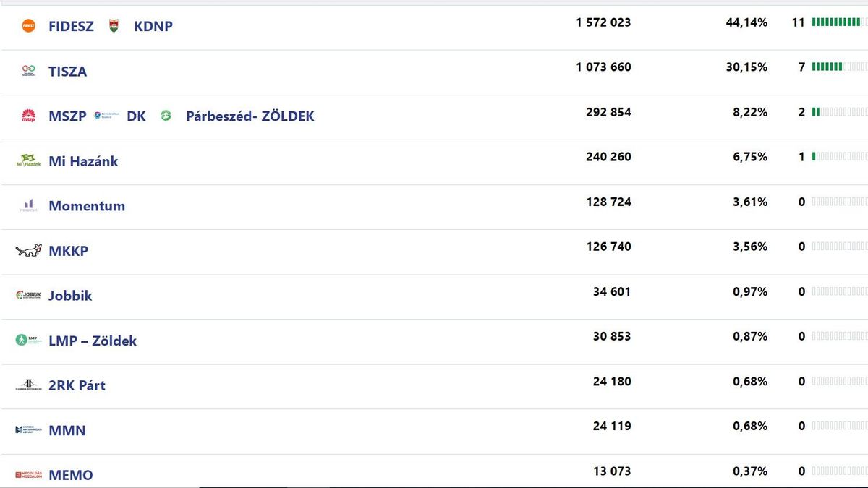
Task: Click the Jobbik party logo
Action: (x=29, y=295)
